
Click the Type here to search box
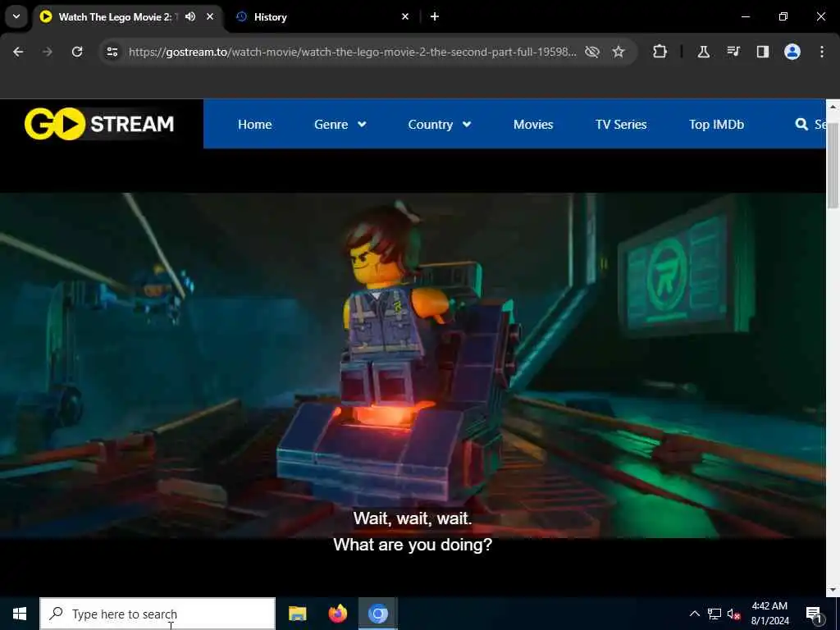(x=157, y=614)
